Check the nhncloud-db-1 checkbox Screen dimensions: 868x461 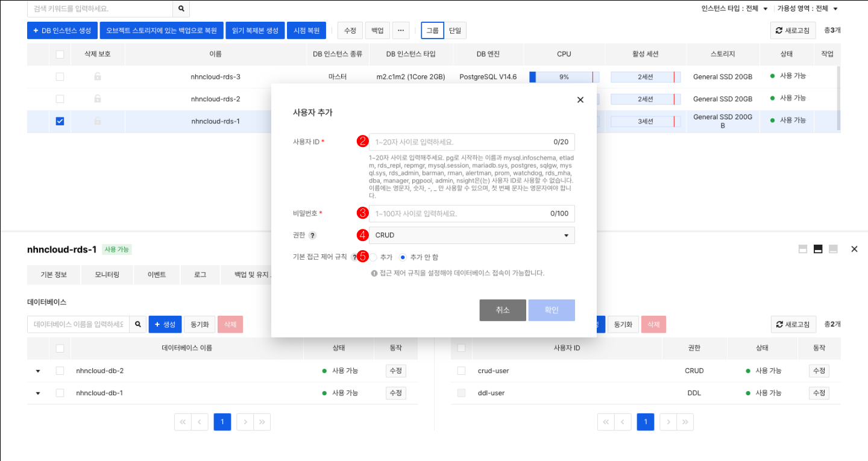(60, 393)
